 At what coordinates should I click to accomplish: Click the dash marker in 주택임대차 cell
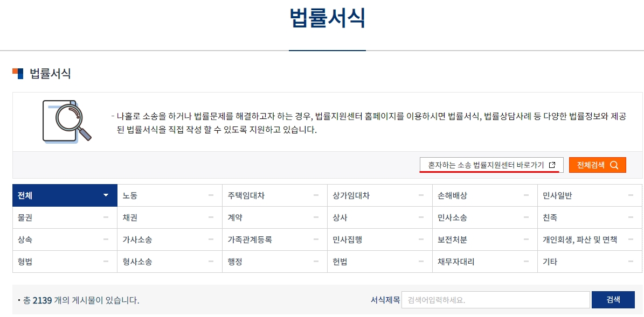[x=316, y=195]
